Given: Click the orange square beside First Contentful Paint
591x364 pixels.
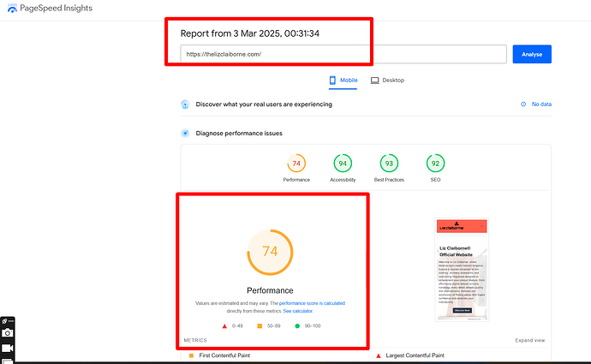Looking at the screenshot, I should coord(191,355).
